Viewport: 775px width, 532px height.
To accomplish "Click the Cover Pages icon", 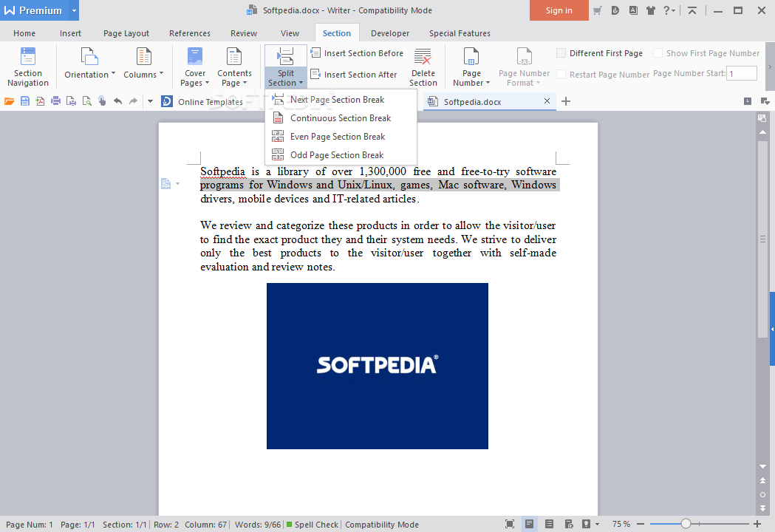I will coord(195,57).
